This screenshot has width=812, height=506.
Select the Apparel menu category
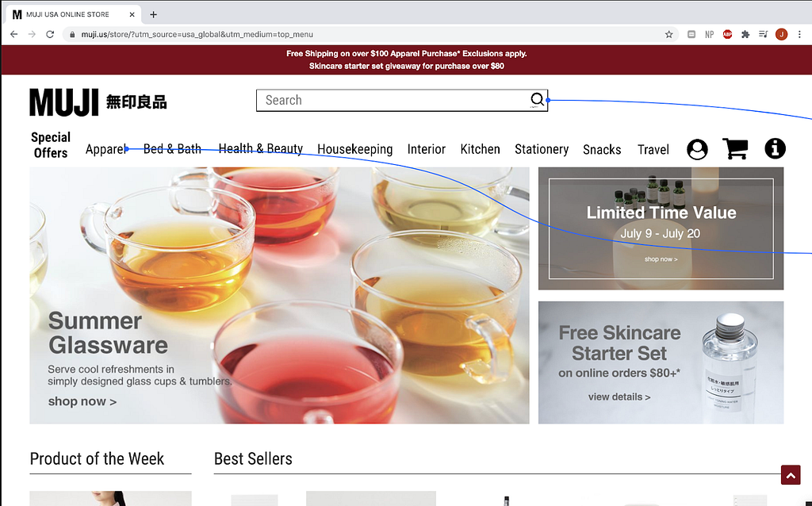tap(105, 149)
